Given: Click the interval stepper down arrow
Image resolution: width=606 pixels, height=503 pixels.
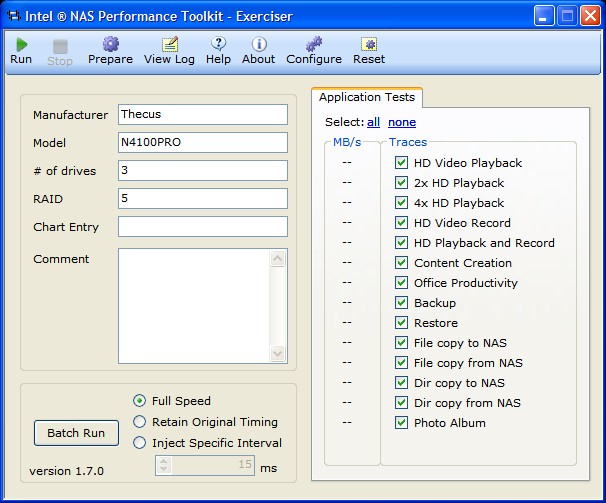Looking at the screenshot, I should click(163, 469).
